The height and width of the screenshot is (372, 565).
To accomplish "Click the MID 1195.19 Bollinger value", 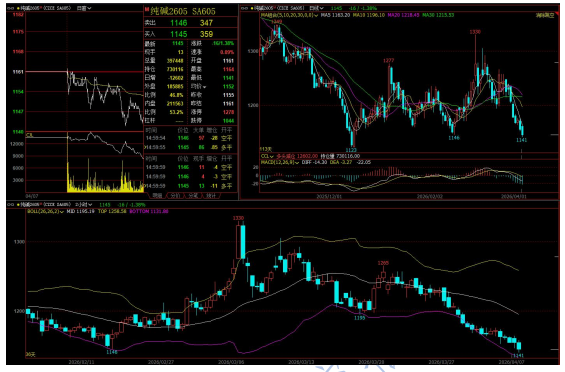I will pos(80,211).
